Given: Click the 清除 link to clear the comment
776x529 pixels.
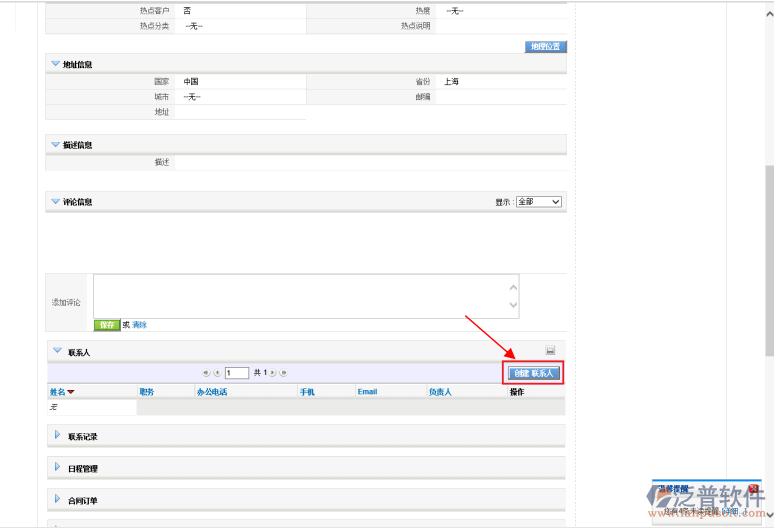Looking at the screenshot, I should [140, 325].
